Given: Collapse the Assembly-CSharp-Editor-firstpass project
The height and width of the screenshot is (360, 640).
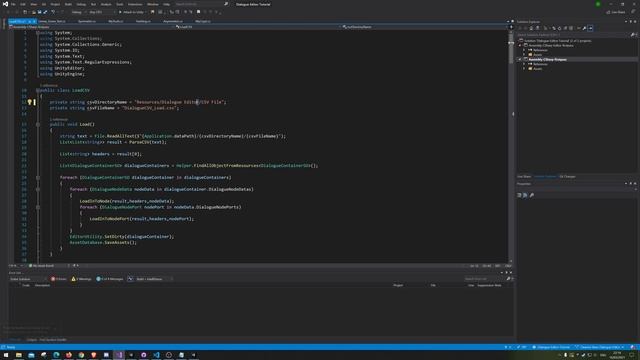Looking at the screenshot, I should pos(520,45).
